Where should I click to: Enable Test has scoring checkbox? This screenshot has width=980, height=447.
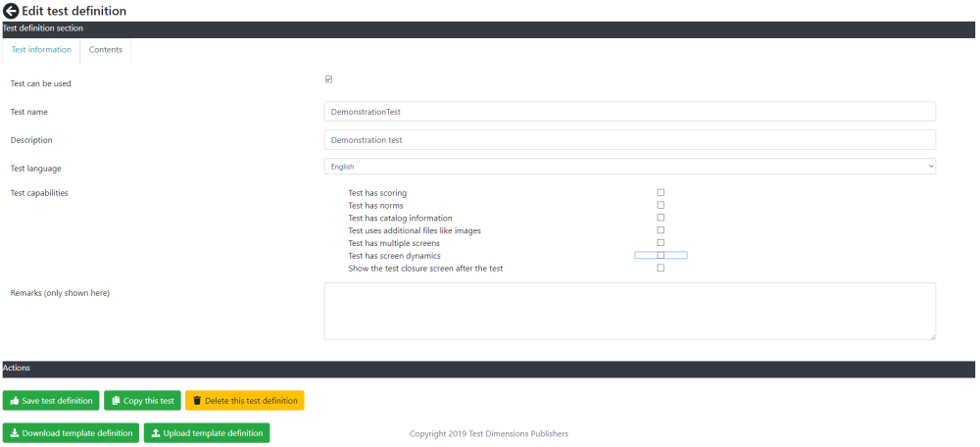coord(661,192)
